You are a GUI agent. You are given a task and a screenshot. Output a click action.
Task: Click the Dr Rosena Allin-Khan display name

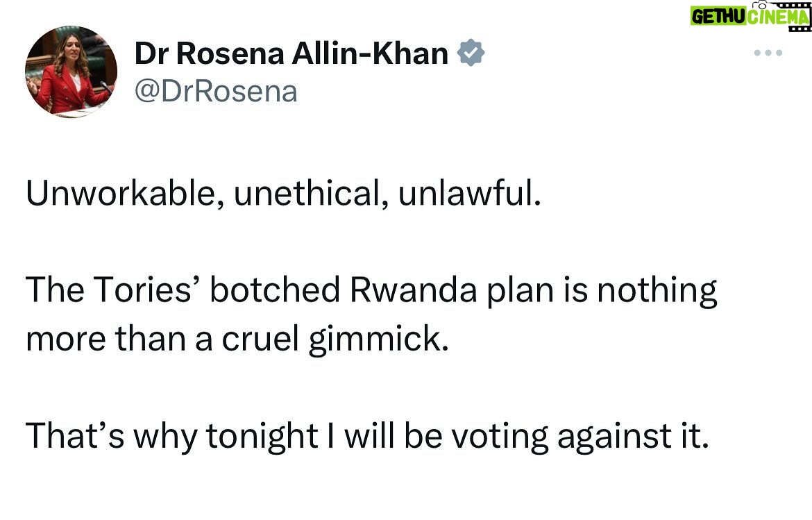coord(291,53)
